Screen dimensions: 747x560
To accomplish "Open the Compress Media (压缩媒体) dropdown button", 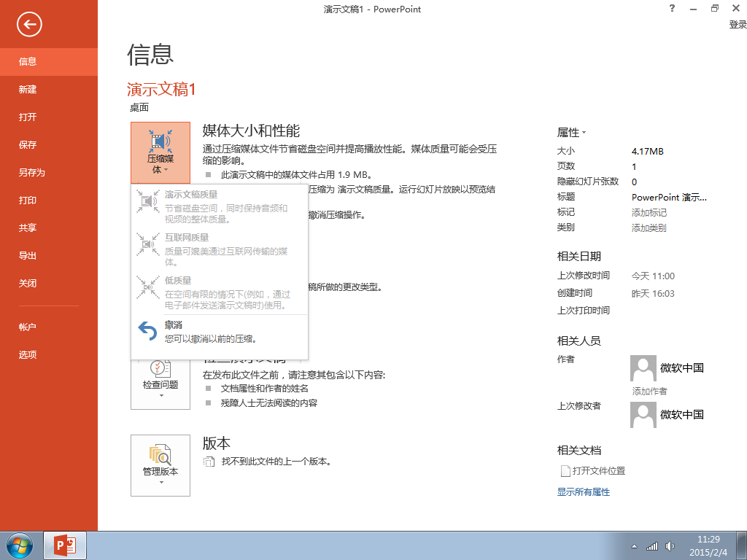I will 160,153.
